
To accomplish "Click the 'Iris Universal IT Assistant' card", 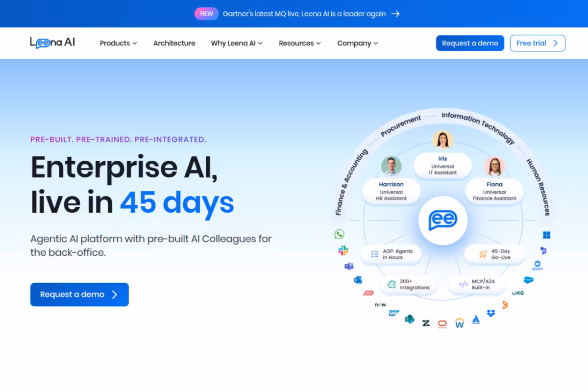I will [442, 166].
